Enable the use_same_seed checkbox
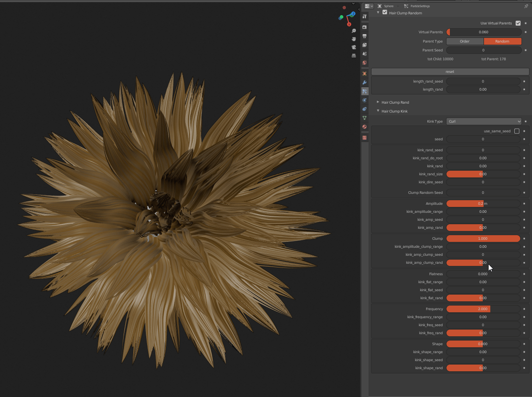 pyautogui.click(x=517, y=131)
